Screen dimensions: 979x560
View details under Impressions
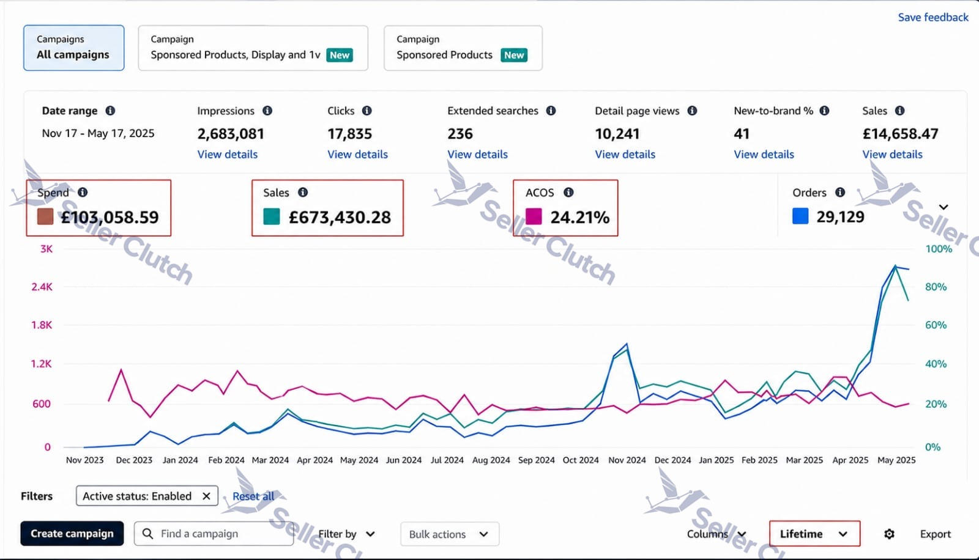(x=228, y=154)
